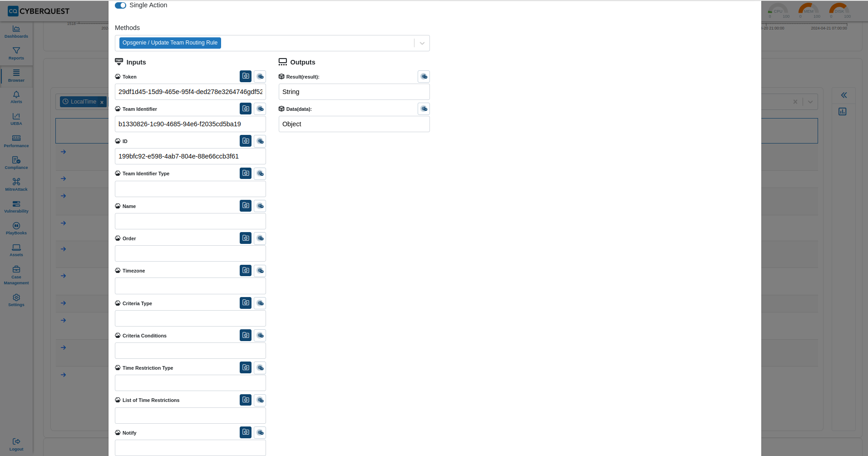Image resolution: width=868 pixels, height=456 pixels.
Task: Focus the Timezone input field
Action: 190,286
